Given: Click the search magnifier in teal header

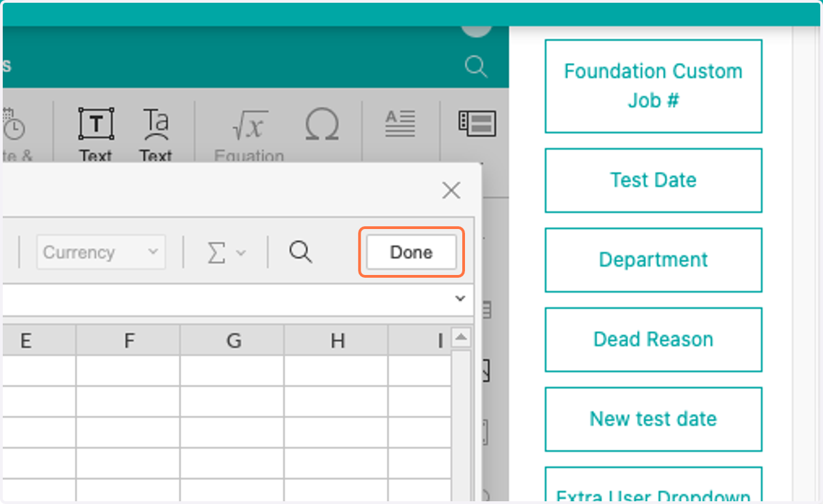Looking at the screenshot, I should 476,67.
